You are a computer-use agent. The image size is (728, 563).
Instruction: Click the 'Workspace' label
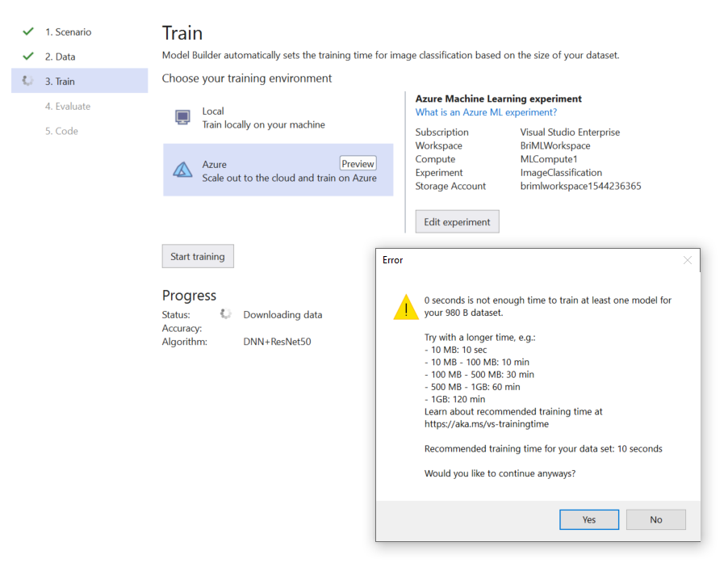click(x=439, y=145)
